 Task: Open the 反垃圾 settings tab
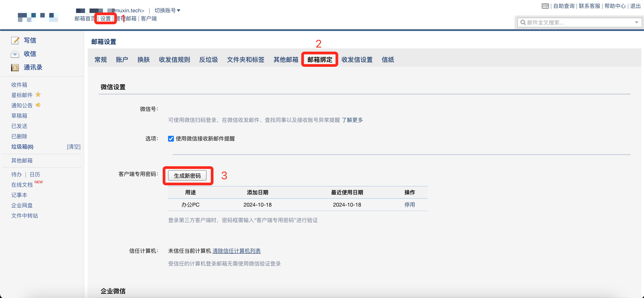click(208, 60)
